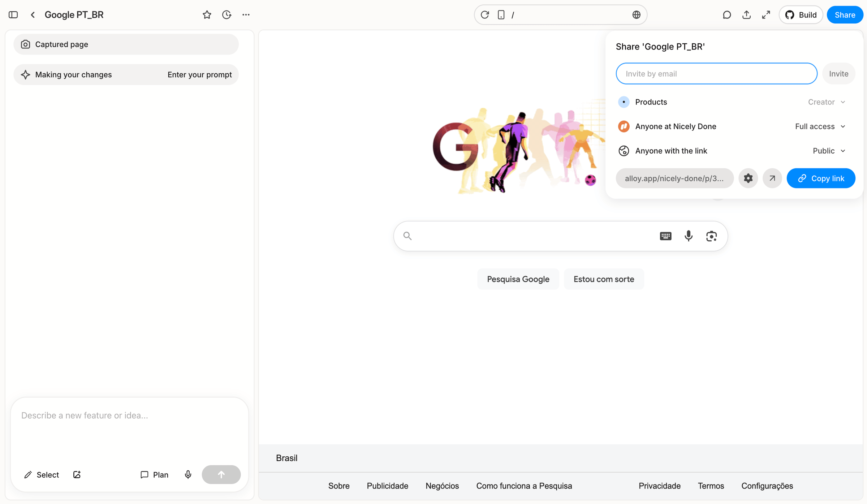
Task: Focus the Invite by email field
Action: [x=716, y=74]
